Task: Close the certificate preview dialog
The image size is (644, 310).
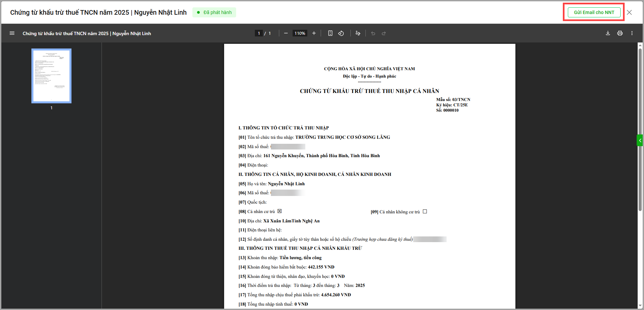Action: [x=629, y=12]
